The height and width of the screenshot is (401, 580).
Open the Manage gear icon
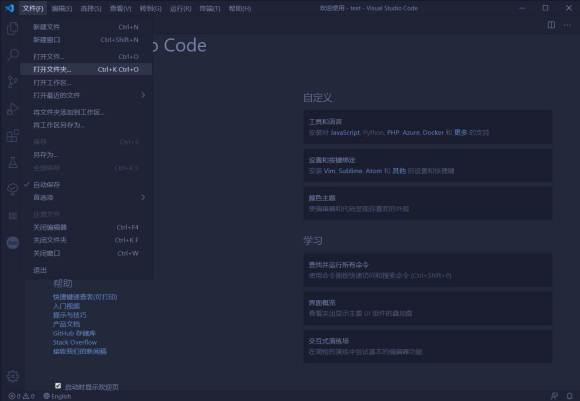(13, 376)
